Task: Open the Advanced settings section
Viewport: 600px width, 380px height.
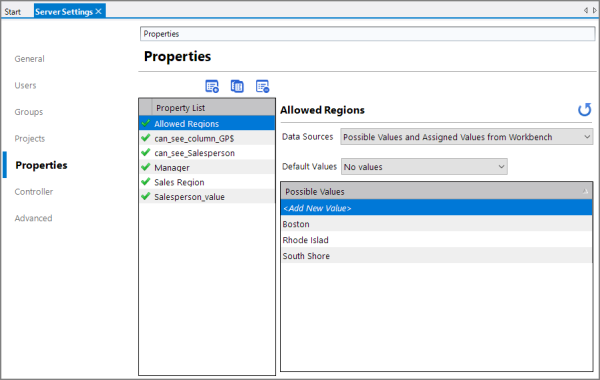Action: coord(33,218)
